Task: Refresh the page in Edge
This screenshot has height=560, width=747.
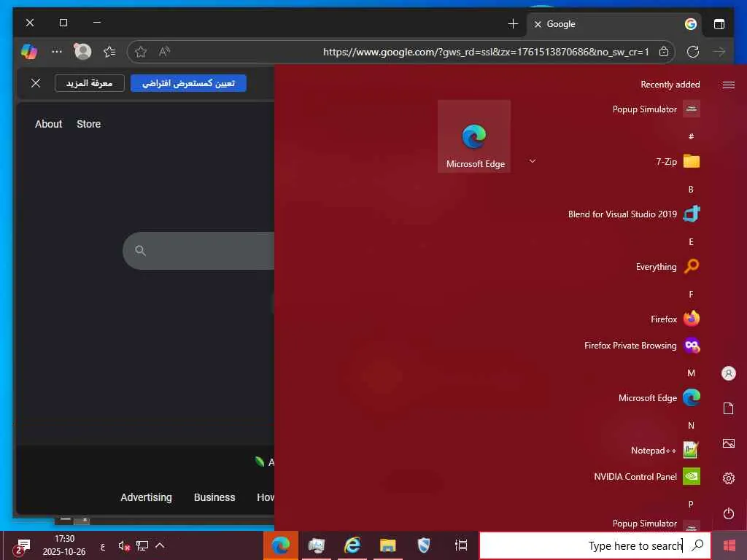Action: pos(693,52)
